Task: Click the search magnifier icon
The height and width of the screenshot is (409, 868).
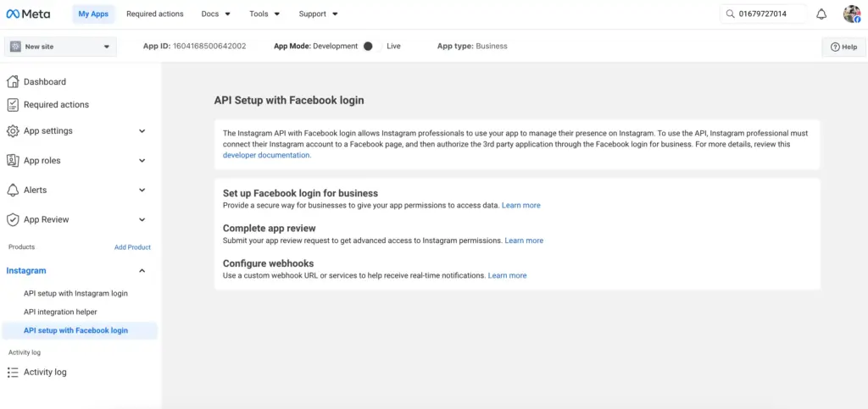Action: 730,14
